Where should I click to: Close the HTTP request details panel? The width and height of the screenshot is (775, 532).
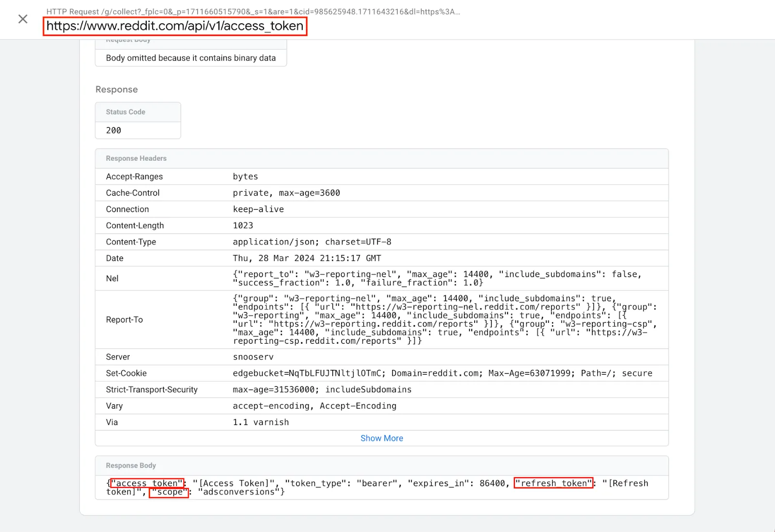23,19
